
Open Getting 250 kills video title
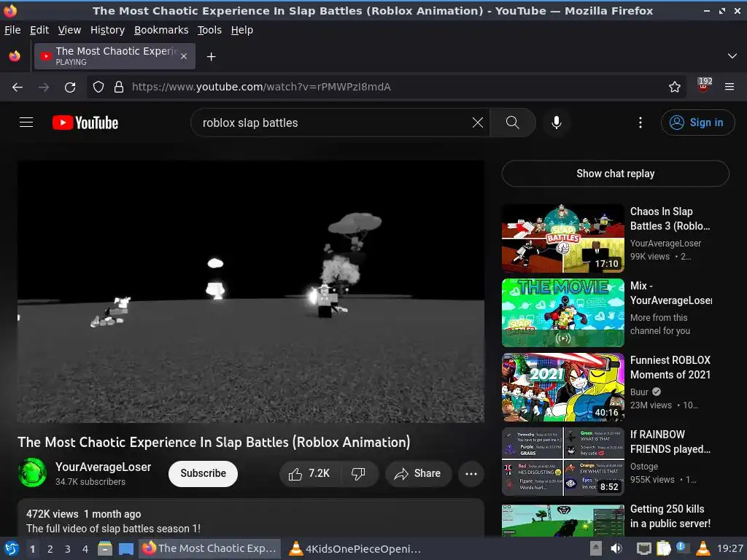670,516
